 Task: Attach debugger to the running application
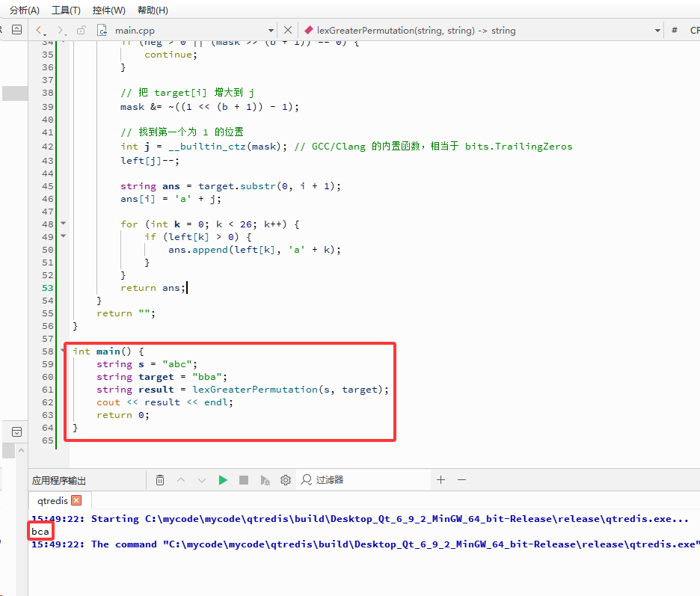tap(265, 480)
